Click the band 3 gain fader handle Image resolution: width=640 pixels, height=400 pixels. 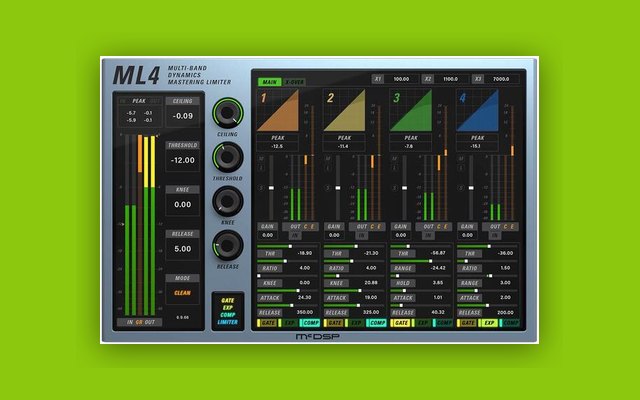point(404,188)
